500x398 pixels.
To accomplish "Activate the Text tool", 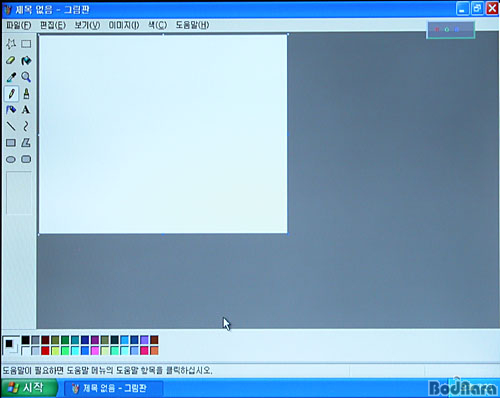I will pyautogui.click(x=26, y=110).
